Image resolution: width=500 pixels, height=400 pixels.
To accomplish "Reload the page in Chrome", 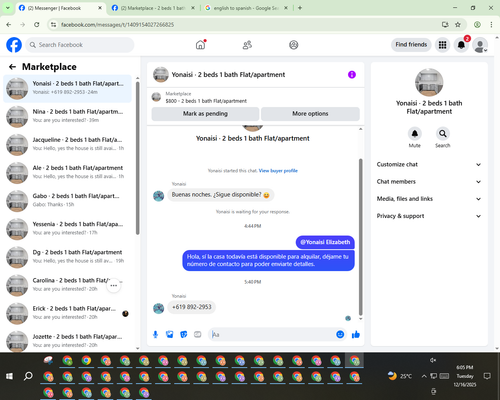I will click(x=37, y=24).
